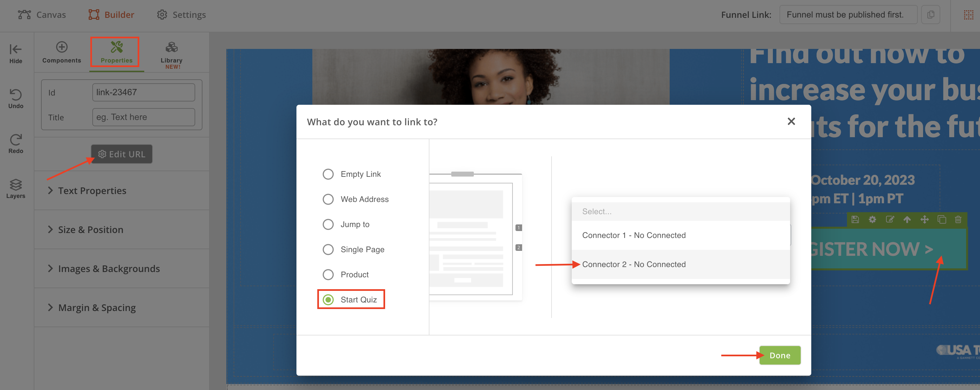
Task: Copy the funnel link icon
Action: (x=931, y=15)
